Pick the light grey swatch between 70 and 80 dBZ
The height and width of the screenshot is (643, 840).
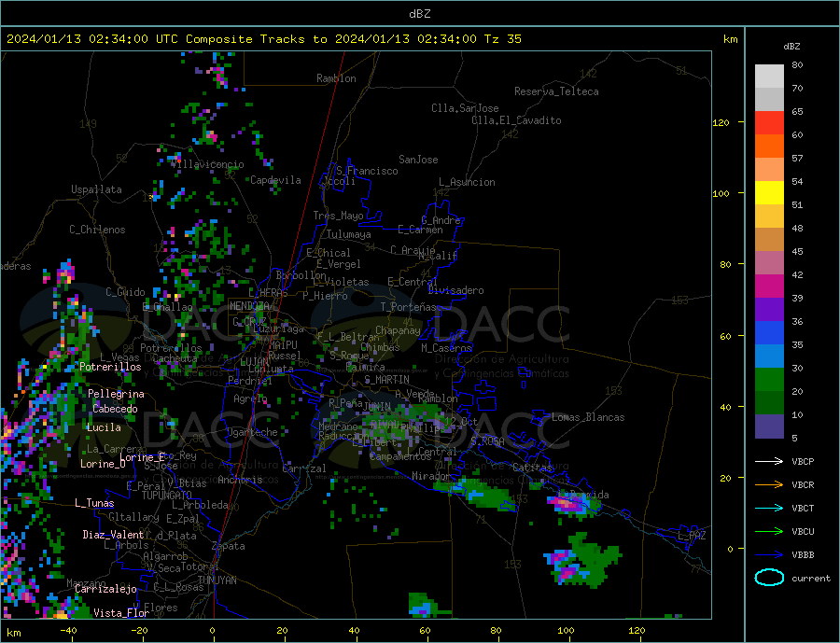(769, 77)
